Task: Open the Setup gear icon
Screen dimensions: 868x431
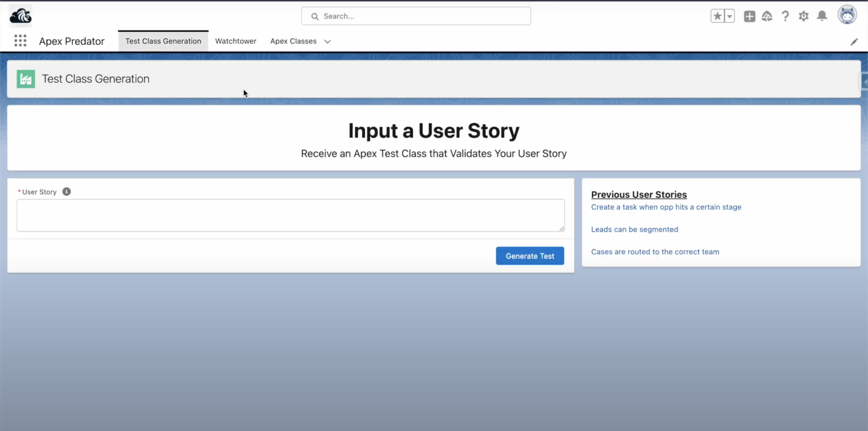Action: 804,16
